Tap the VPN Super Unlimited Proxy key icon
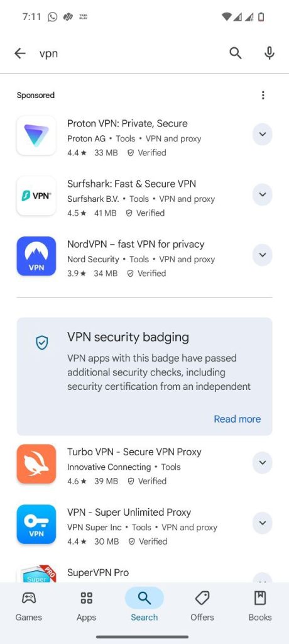Screen dimensions: 289x644 36,524
